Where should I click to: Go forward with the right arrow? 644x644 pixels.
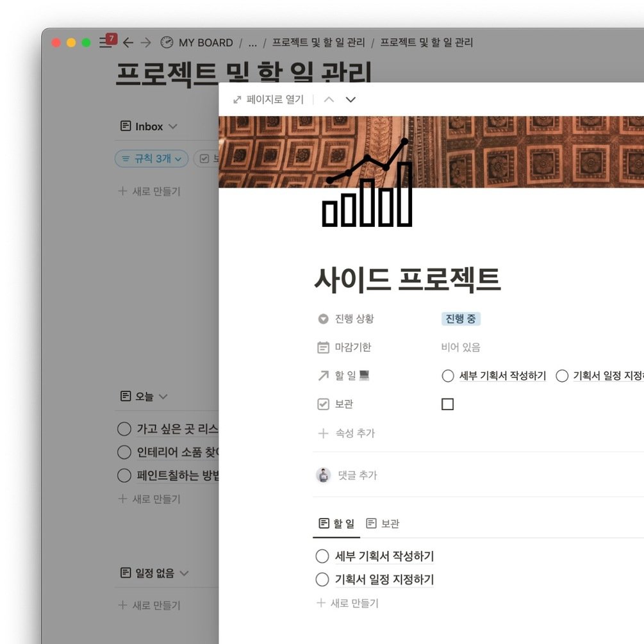point(146,42)
